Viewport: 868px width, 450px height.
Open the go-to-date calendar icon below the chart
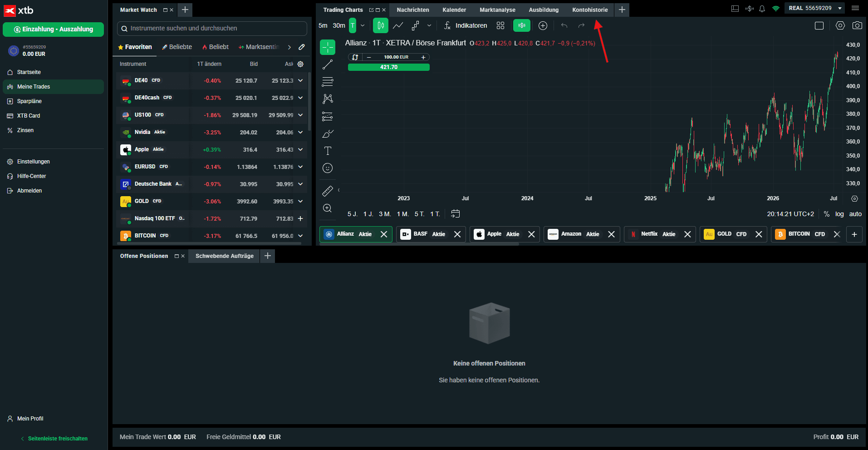(x=456, y=213)
